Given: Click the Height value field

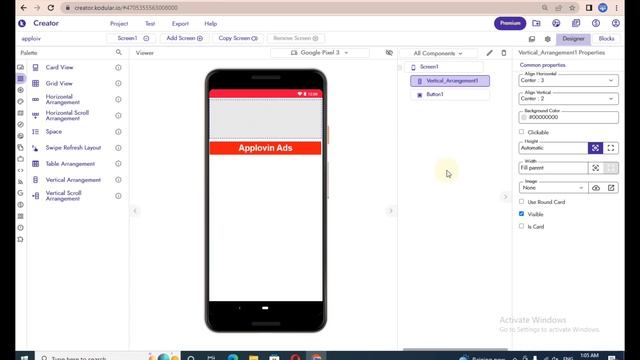Looking at the screenshot, I should (553, 148).
